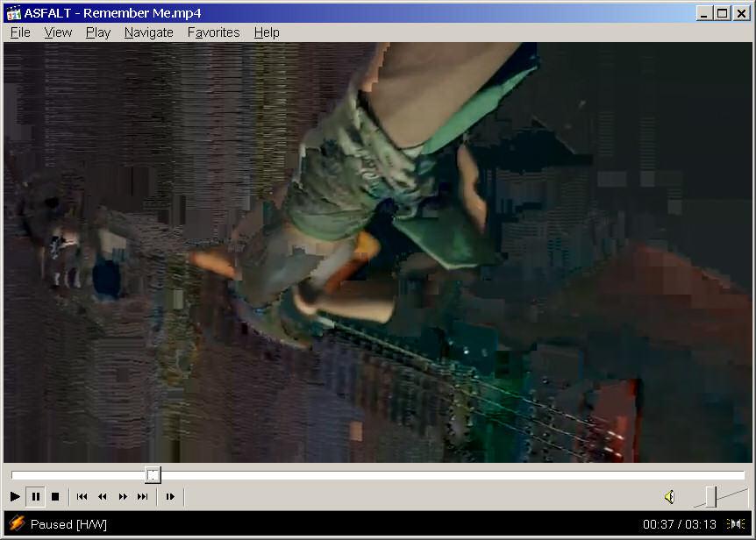The height and width of the screenshot is (540, 756).
Task: Skip to the next track
Action: [142, 497]
